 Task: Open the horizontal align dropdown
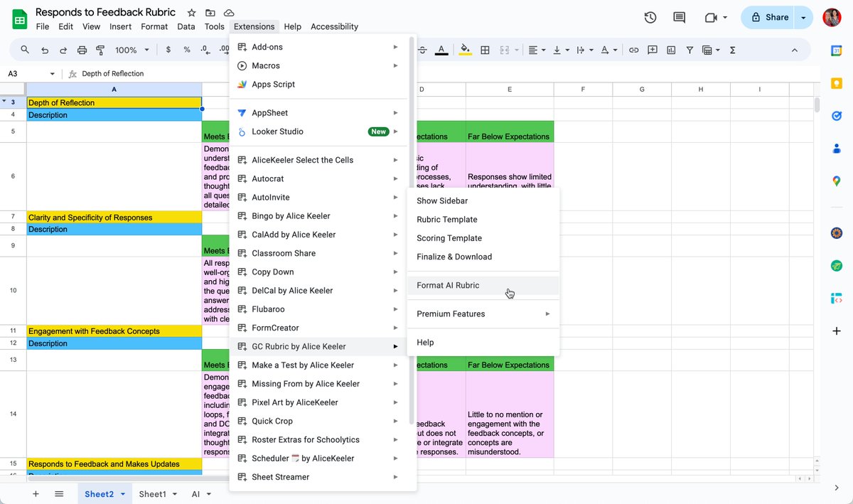pyautogui.click(x=537, y=50)
